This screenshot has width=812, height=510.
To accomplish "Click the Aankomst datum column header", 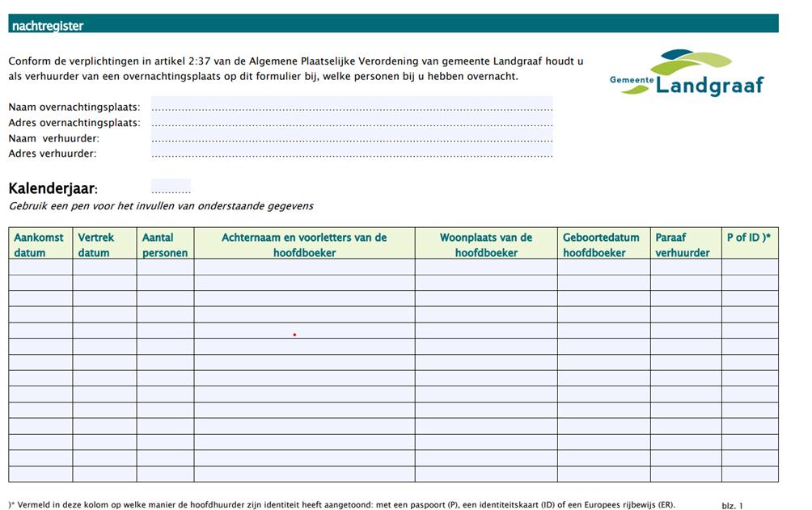I will [40, 244].
